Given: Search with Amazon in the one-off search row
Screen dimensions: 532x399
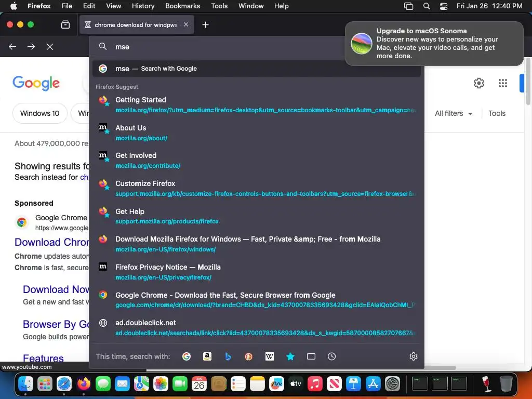Looking at the screenshot, I should (x=207, y=356).
